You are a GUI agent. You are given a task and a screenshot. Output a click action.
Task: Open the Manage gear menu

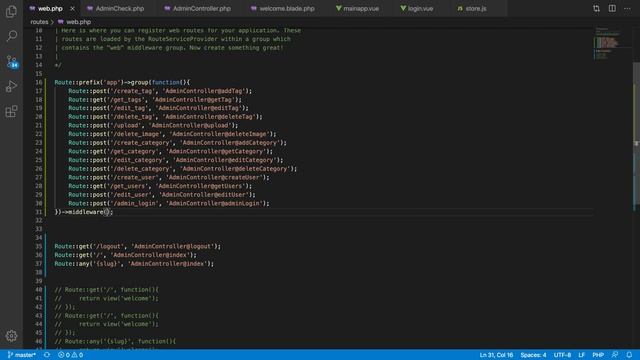tap(11, 336)
